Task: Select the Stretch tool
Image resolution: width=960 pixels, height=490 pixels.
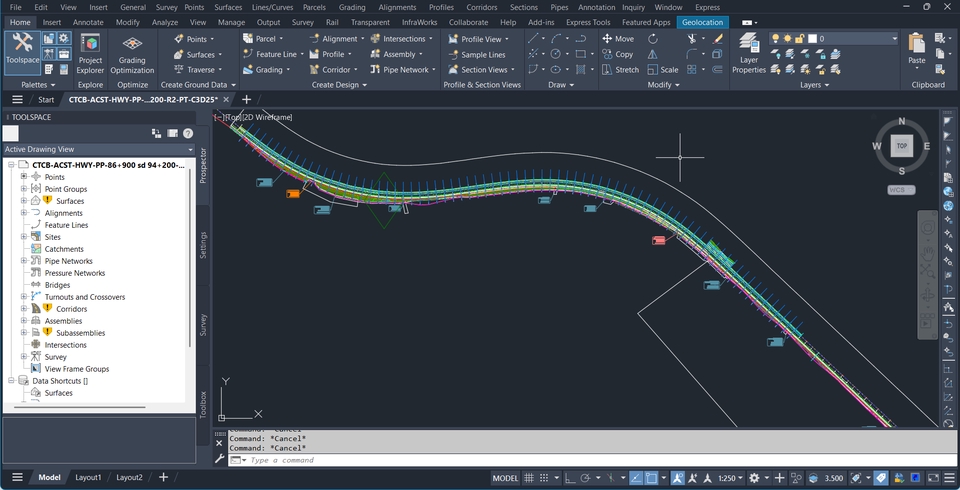Action: point(619,70)
